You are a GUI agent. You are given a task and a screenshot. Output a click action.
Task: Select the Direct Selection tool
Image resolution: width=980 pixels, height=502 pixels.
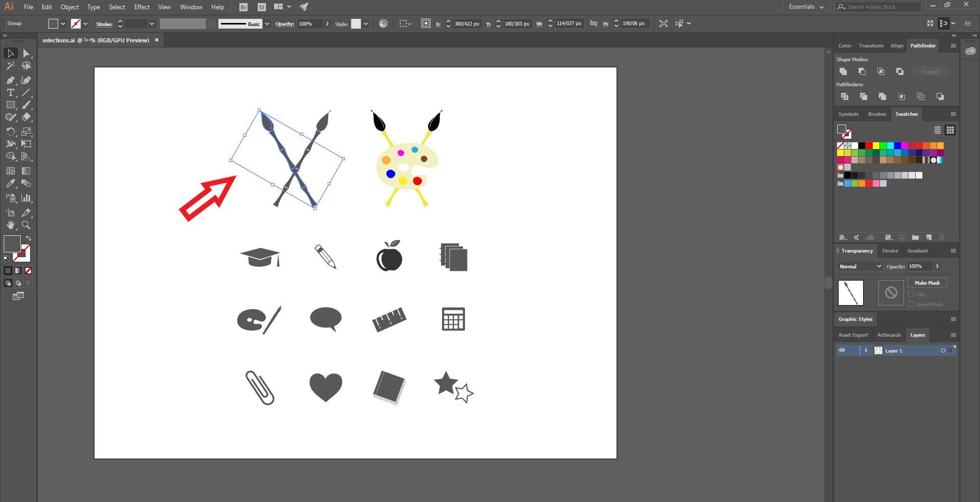pyautogui.click(x=27, y=54)
